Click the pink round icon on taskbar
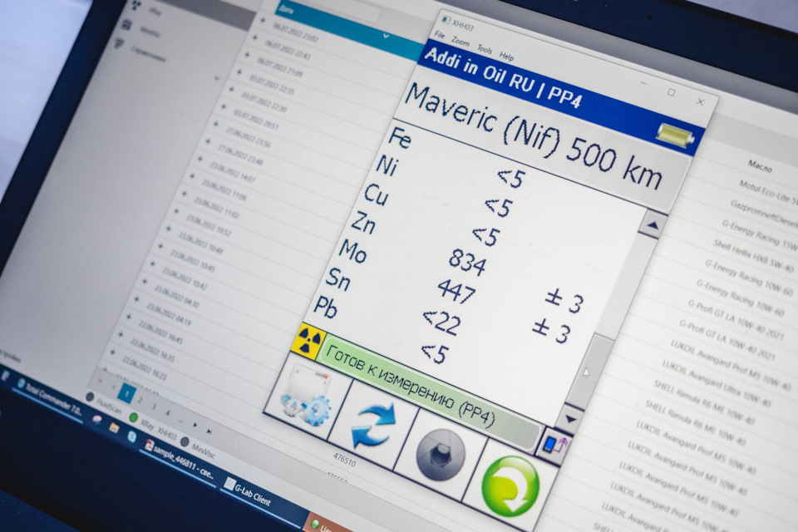Screen dimensions: 798x532 pos(96,419)
